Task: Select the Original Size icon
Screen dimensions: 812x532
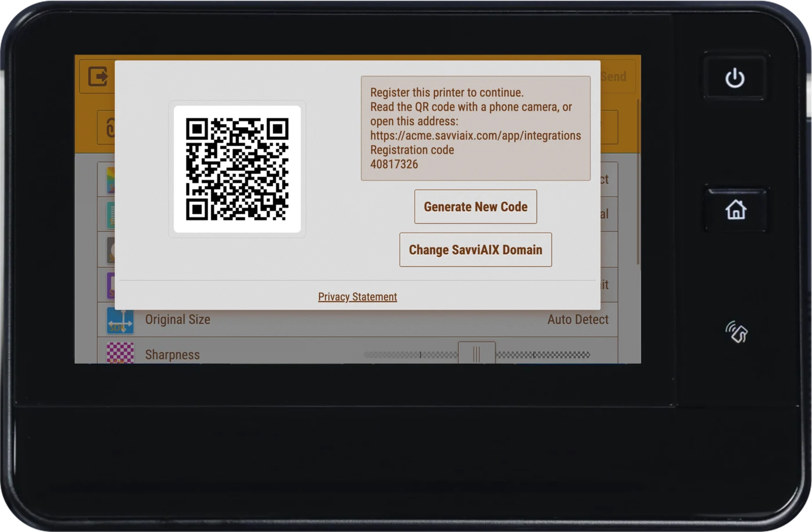Action: pos(120,320)
